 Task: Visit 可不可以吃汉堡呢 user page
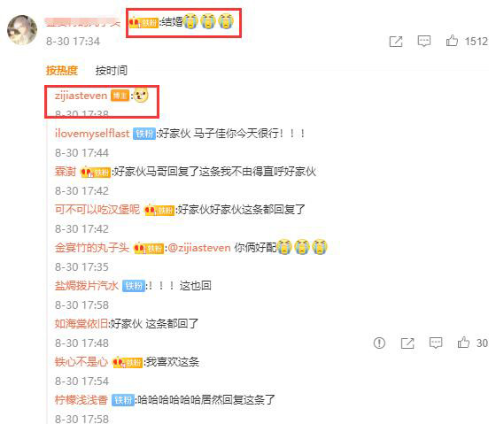97,210
